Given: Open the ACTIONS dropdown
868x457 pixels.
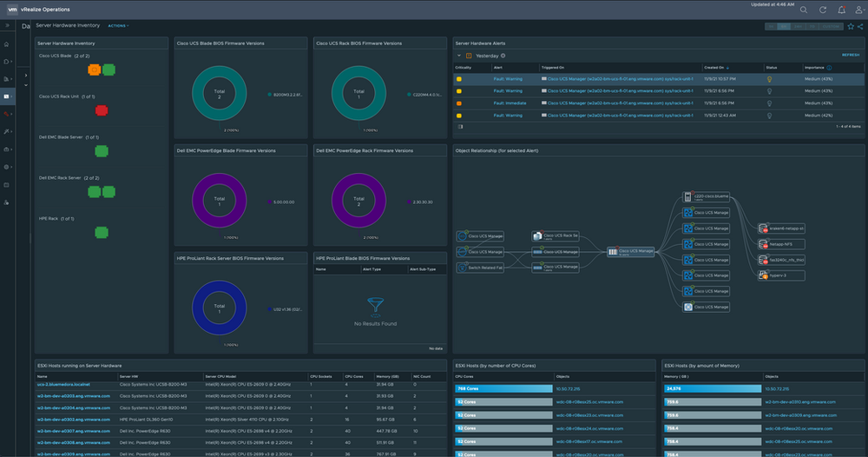Looking at the screenshot, I should point(118,26).
